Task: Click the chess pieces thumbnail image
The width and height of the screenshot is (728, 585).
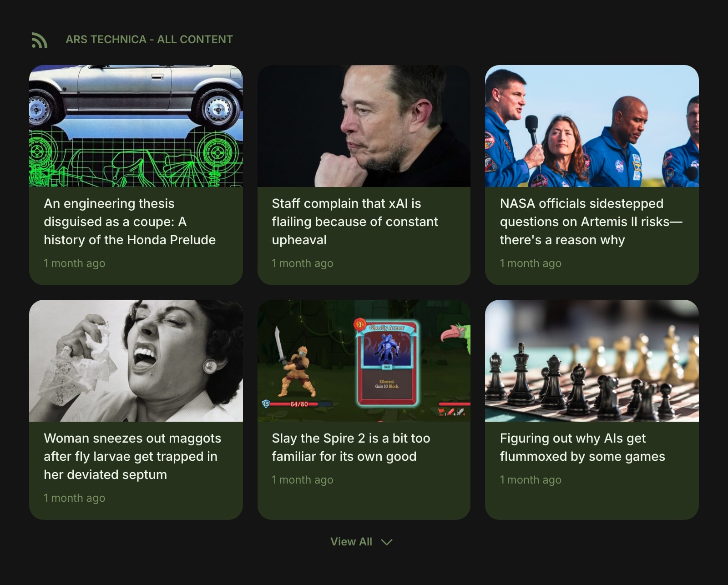Action: [x=592, y=361]
